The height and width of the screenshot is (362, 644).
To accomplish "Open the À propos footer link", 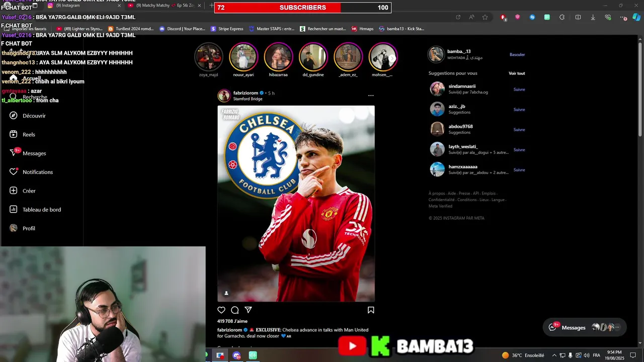I will pyautogui.click(x=437, y=194).
